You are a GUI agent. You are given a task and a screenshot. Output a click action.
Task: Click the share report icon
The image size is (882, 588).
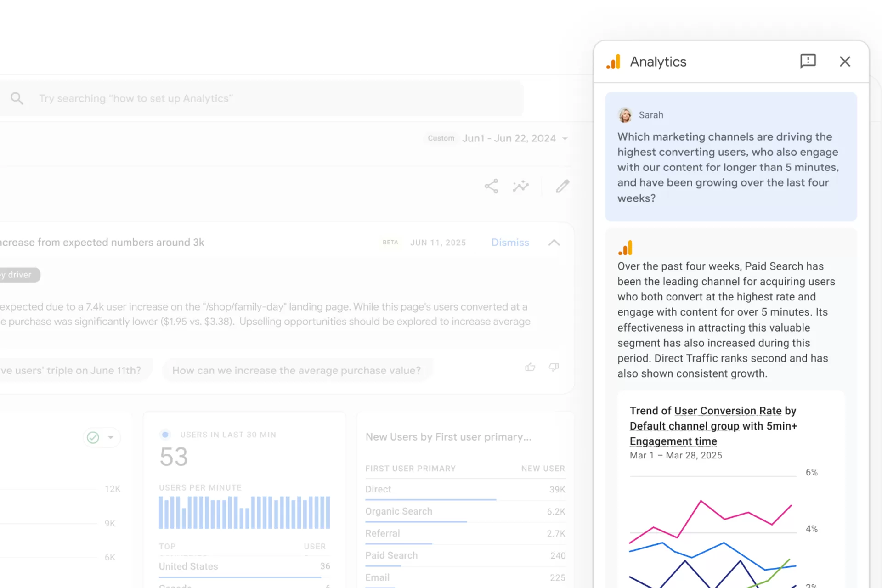point(491,186)
